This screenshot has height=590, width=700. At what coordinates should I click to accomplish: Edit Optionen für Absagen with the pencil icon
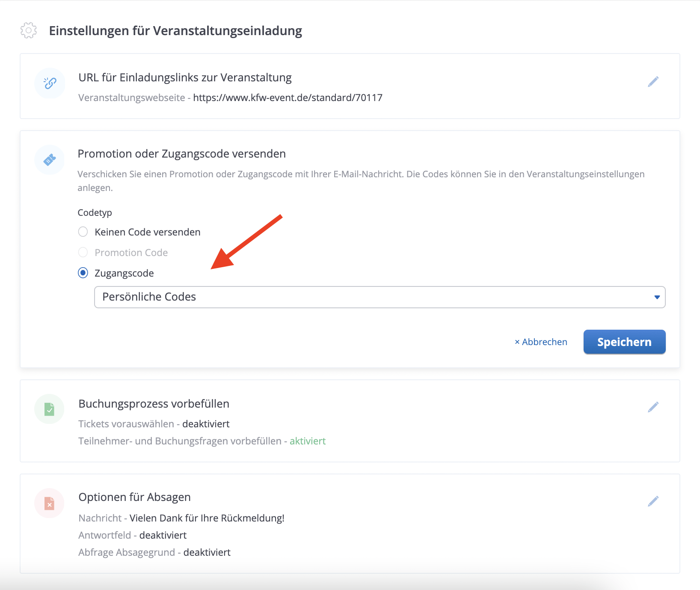coord(653,501)
